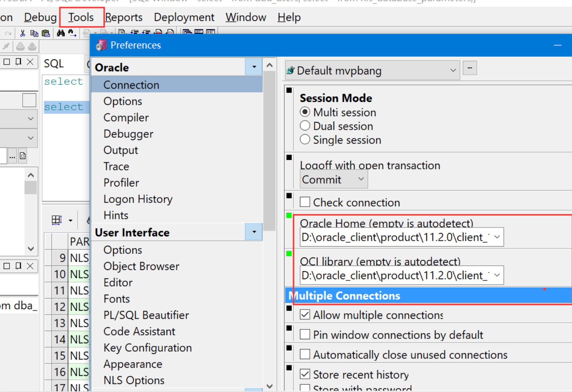Screen dimensions: 572x392
Task: Open the Logoff Commit dropdown
Action: click(x=361, y=179)
